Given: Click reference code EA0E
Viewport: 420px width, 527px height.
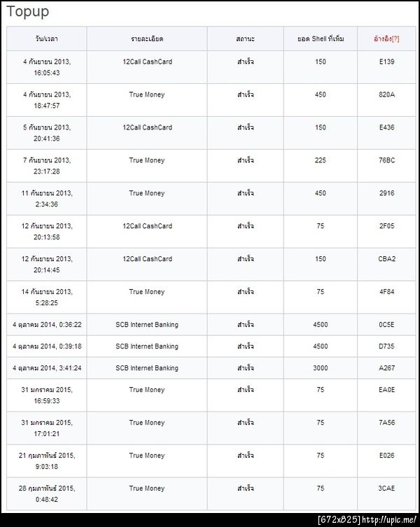Looking at the screenshot, I should click(x=386, y=390).
